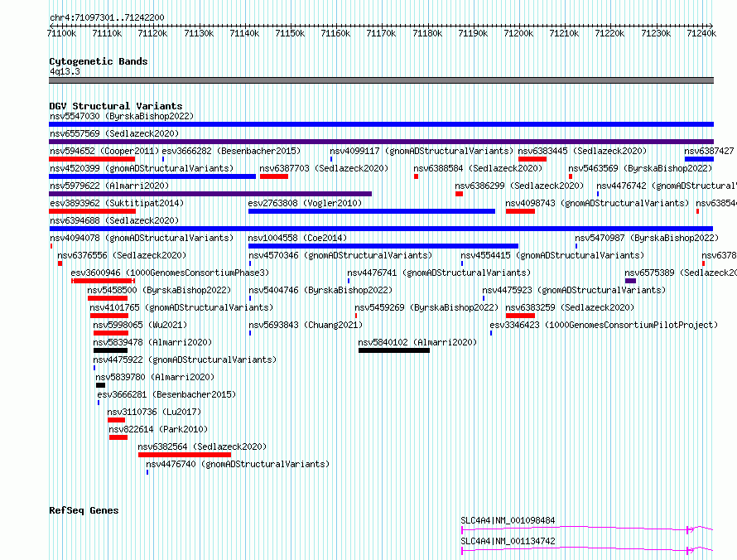
Task: Open nsv4098743 gnomAD variant label
Action: (597, 203)
